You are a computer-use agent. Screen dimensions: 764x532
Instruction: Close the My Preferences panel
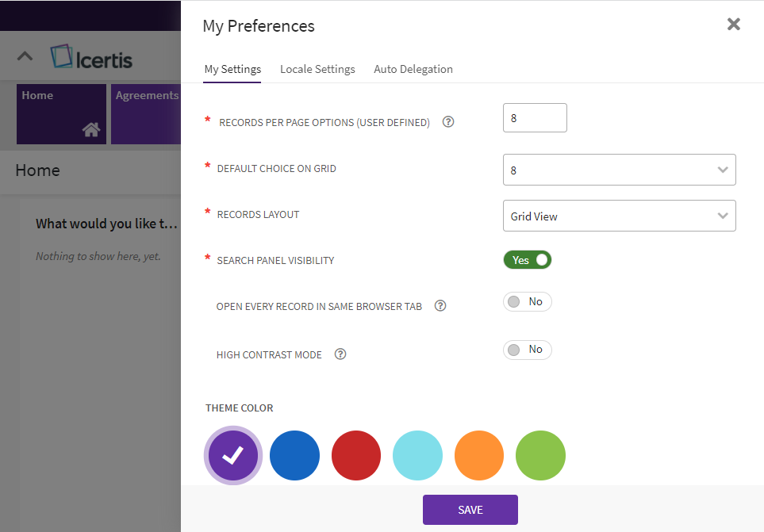pos(734,24)
